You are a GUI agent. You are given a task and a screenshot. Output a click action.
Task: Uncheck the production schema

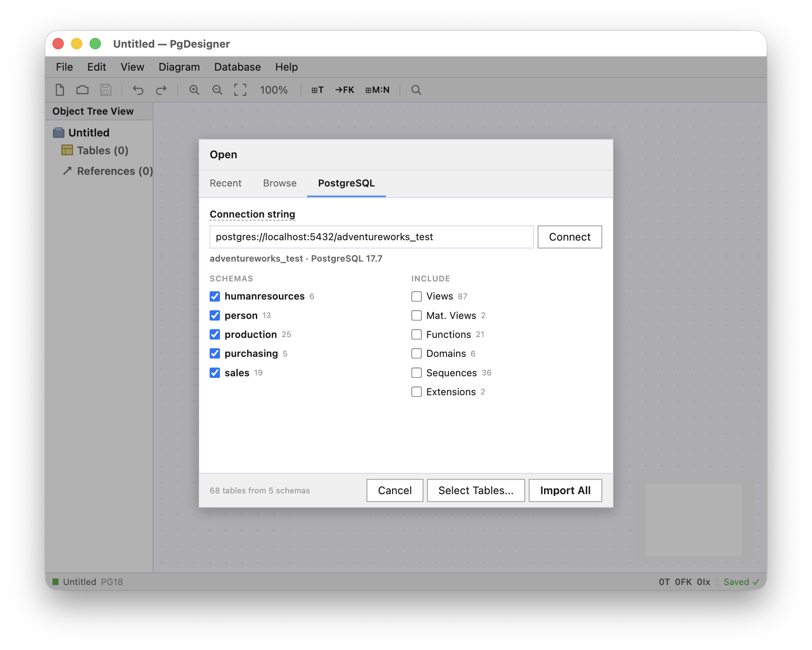point(215,334)
